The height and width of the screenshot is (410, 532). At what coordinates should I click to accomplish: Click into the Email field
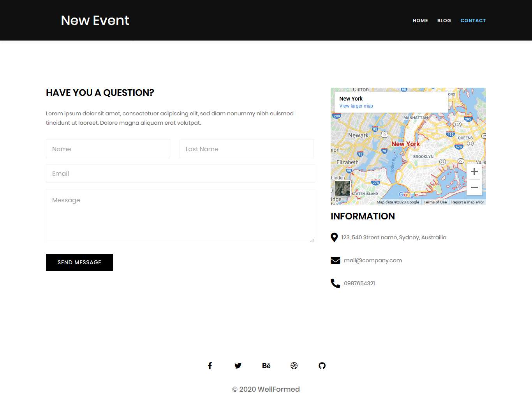(180, 173)
